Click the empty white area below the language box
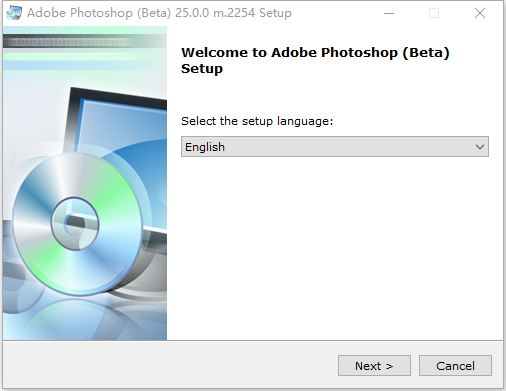 [335, 247]
